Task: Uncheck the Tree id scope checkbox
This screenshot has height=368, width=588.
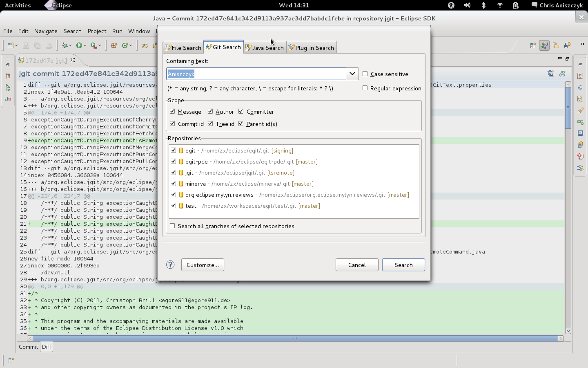Action: [x=210, y=123]
